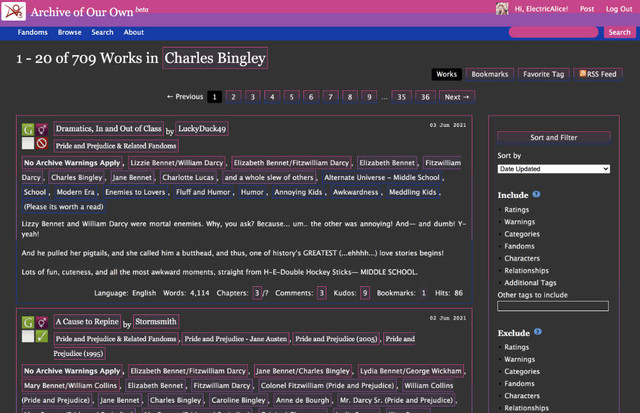Image resolution: width=640 pixels, height=413 pixels.
Task: Go to page 35 of results
Action: click(402, 97)
